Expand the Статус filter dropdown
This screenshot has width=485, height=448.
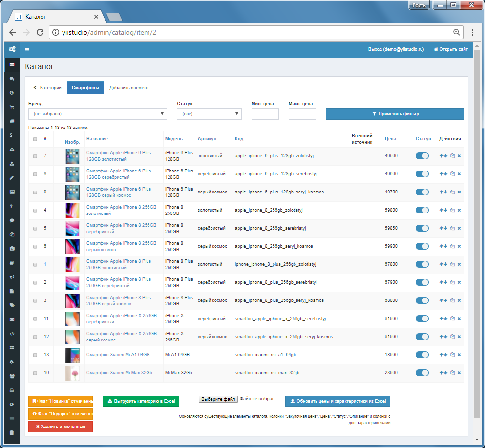pos(209,114)
